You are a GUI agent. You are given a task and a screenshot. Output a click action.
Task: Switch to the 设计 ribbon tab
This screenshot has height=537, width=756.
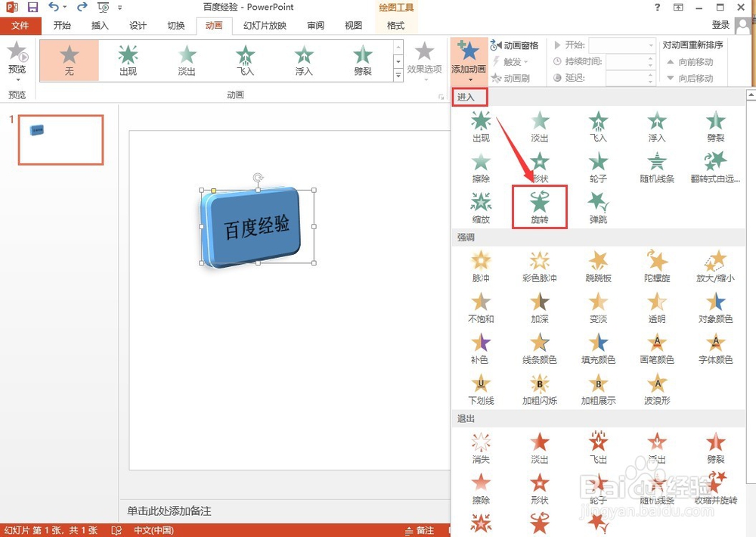[x=138, y=26]
